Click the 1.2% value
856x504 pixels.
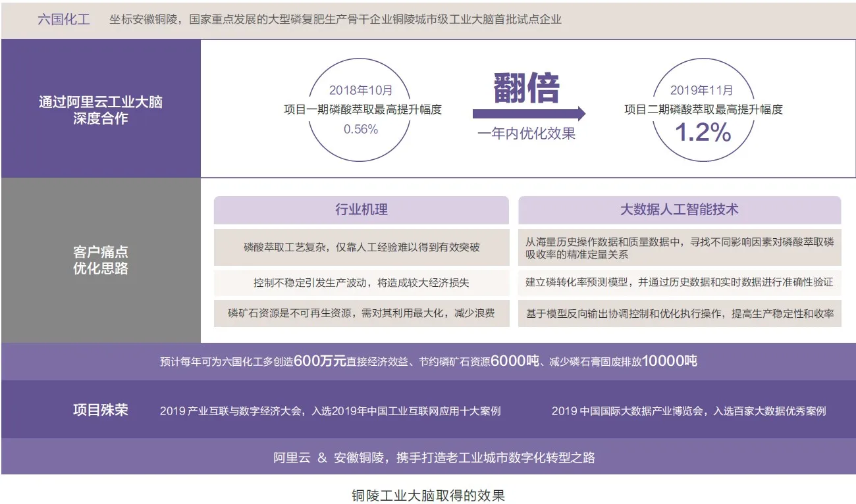(x=703, y=133)
